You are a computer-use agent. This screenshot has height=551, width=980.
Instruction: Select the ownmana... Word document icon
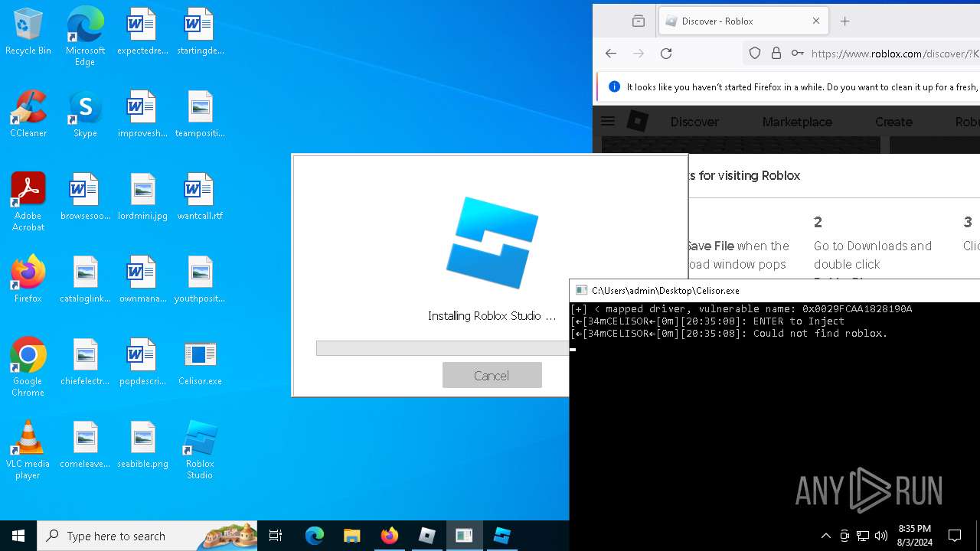(x=142, y=279)
